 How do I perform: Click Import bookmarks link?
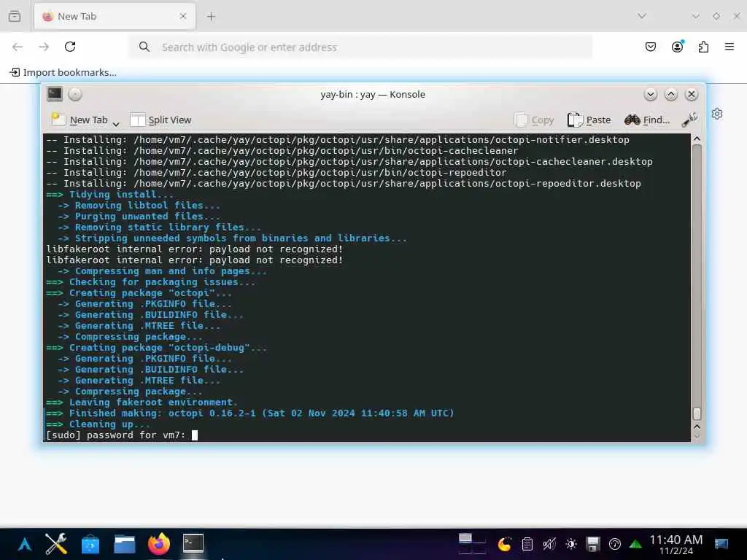click(x=63, y=72)
